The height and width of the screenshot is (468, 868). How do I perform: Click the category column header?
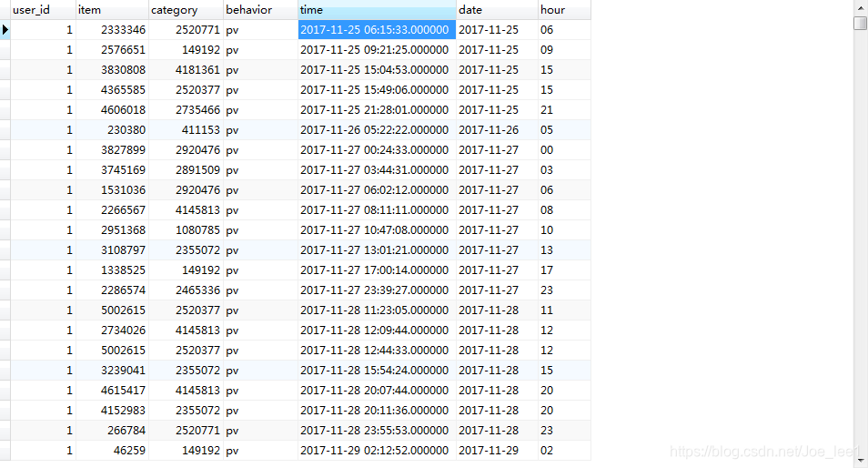click(x=186, y=10)
